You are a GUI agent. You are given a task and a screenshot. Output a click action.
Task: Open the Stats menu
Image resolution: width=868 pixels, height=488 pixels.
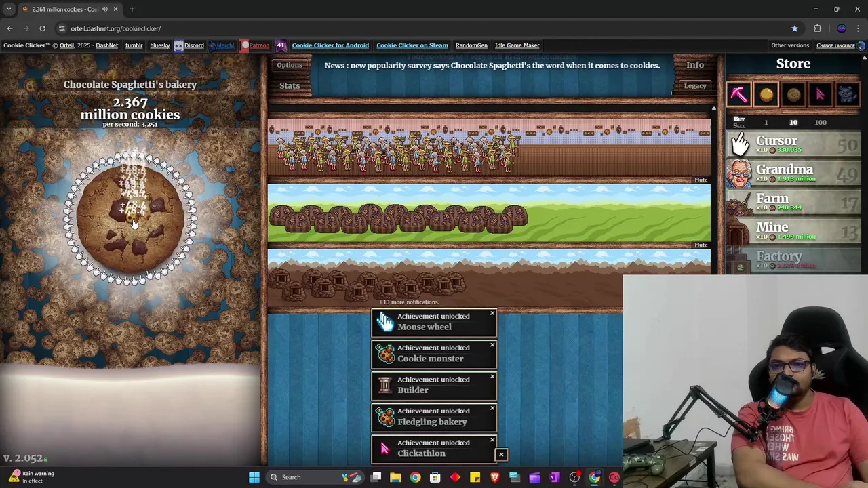click(290, 86)
